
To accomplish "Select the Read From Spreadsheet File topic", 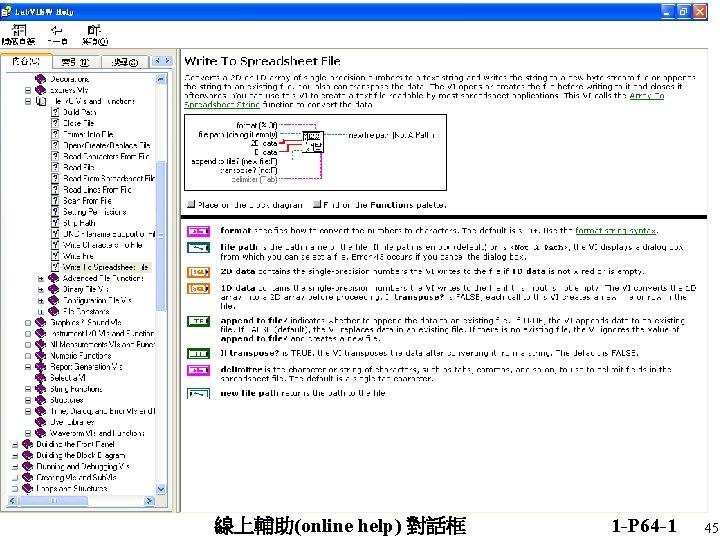I will point(108,178).
